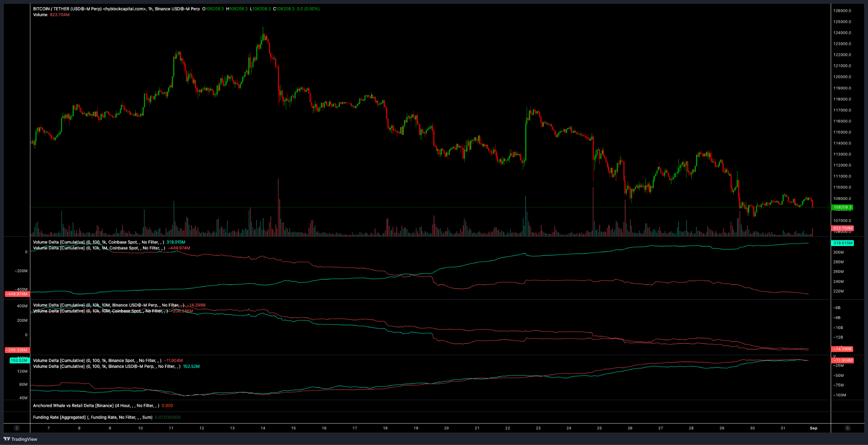
Task: Click the red -14.299B scale tag
Action: click(841, 349)
